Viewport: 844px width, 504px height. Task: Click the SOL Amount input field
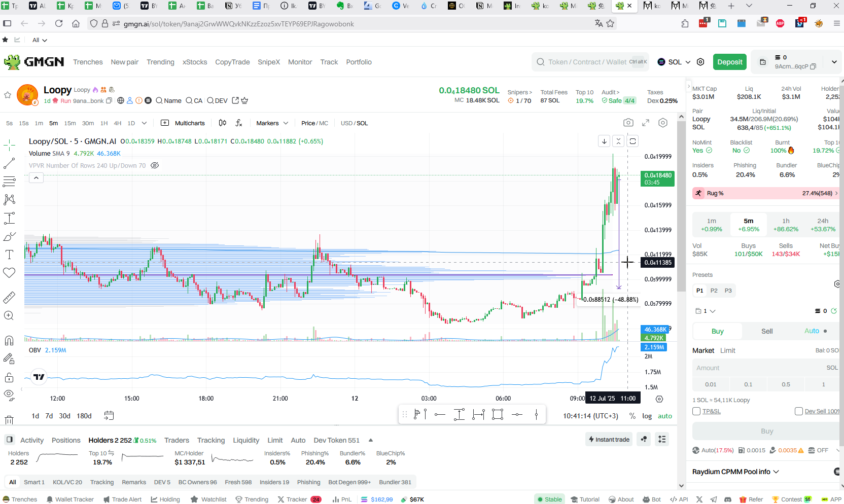pos(766,368)
